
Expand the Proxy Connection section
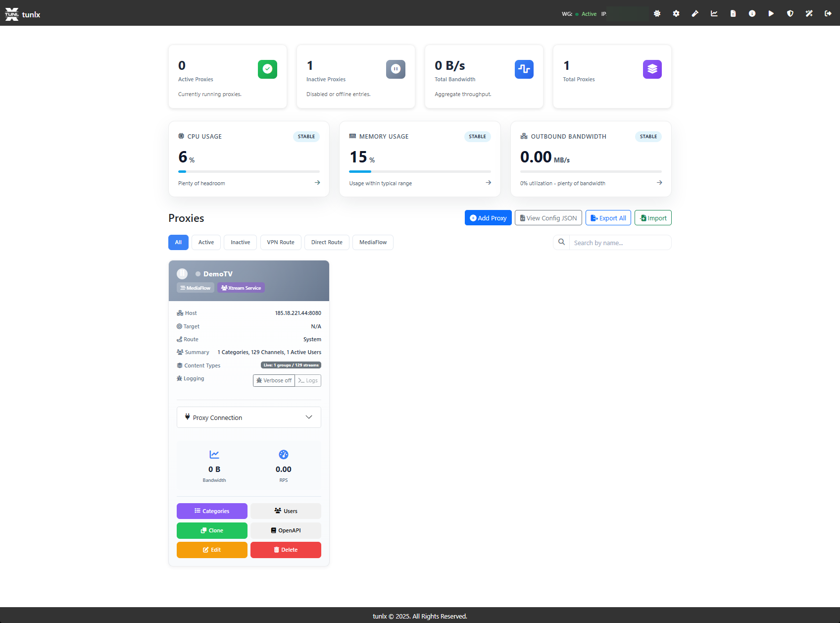pos(248,417)
